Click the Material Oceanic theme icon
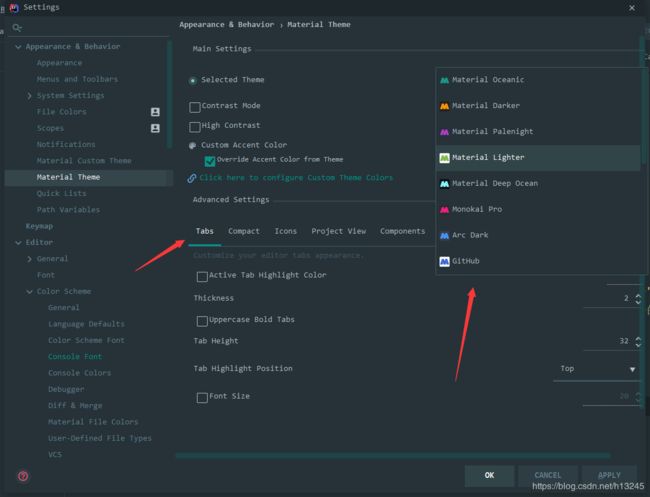 pyautogui.click(x=444, y=80)
